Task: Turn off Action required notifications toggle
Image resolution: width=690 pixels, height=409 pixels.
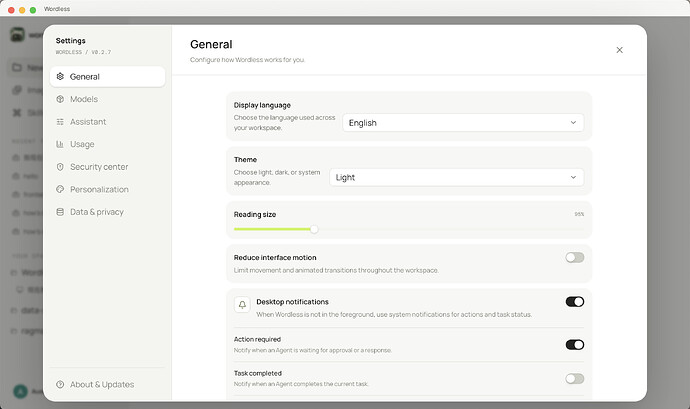Action: [575, 345]
